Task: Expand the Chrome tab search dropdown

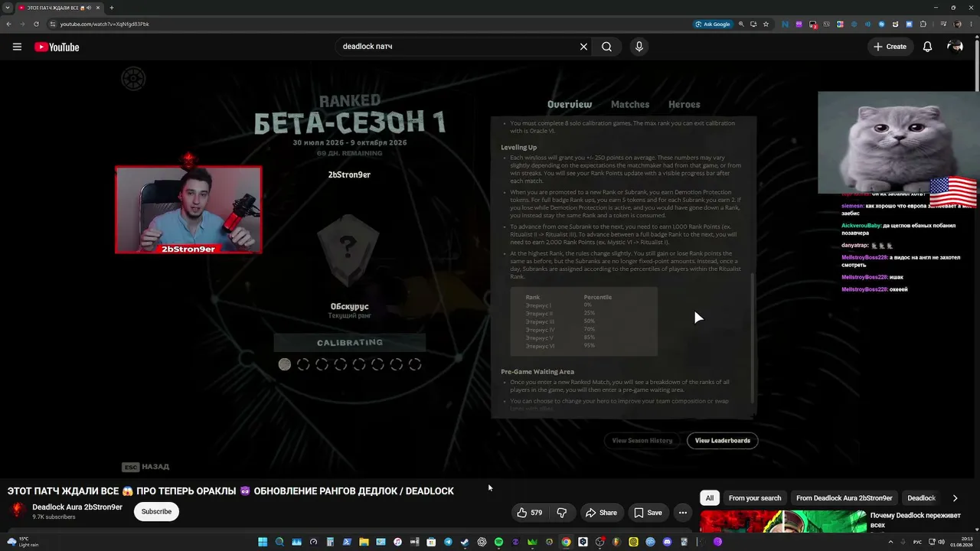Action: 7,8
